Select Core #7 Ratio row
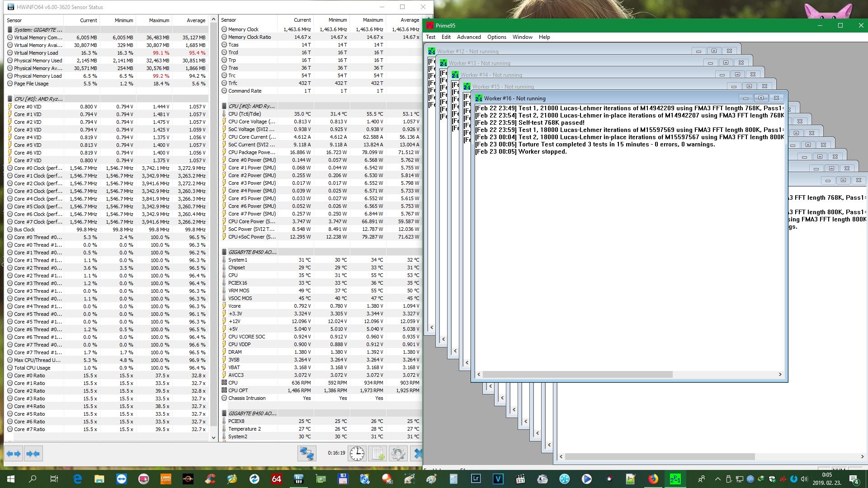 click(x=107, y=429)
